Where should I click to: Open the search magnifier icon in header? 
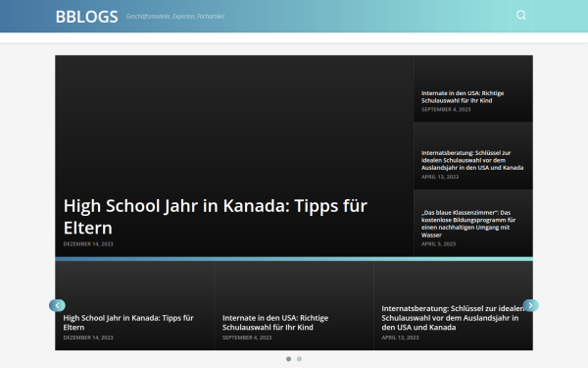[521, 16]
